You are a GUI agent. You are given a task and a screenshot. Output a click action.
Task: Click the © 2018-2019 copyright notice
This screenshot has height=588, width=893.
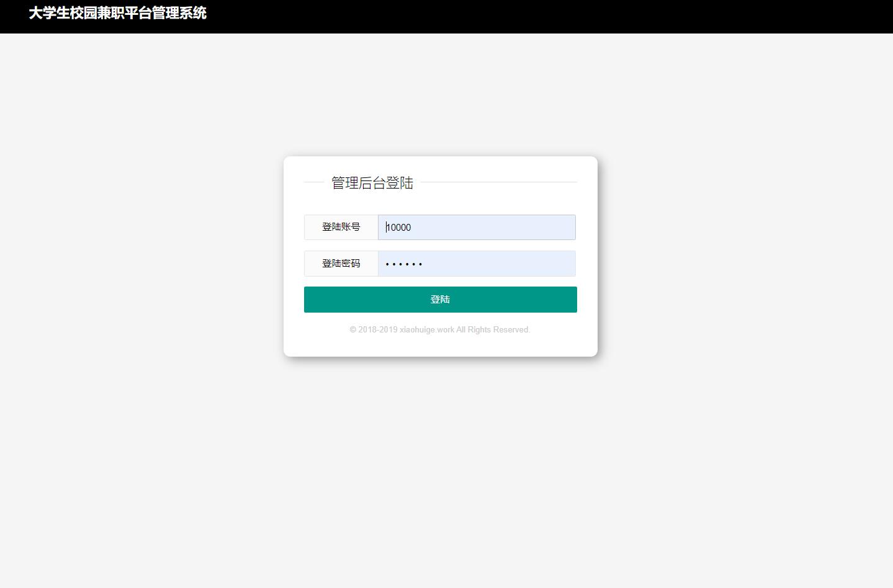point(372,329)
